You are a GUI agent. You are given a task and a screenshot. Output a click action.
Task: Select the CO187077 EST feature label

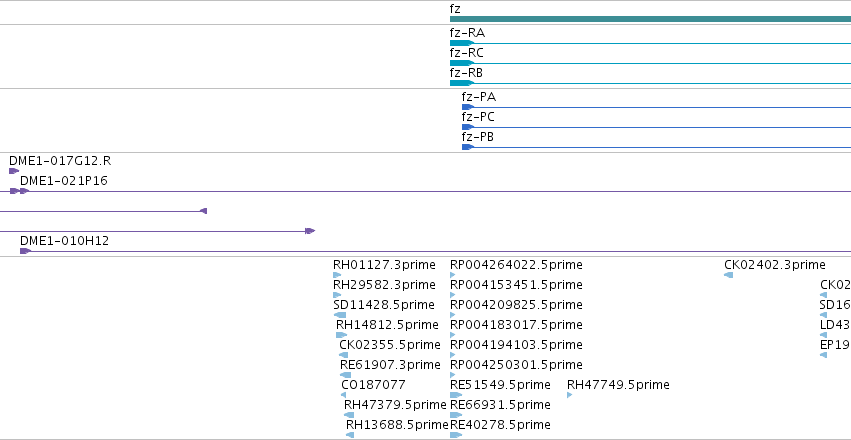click(373, 385)
